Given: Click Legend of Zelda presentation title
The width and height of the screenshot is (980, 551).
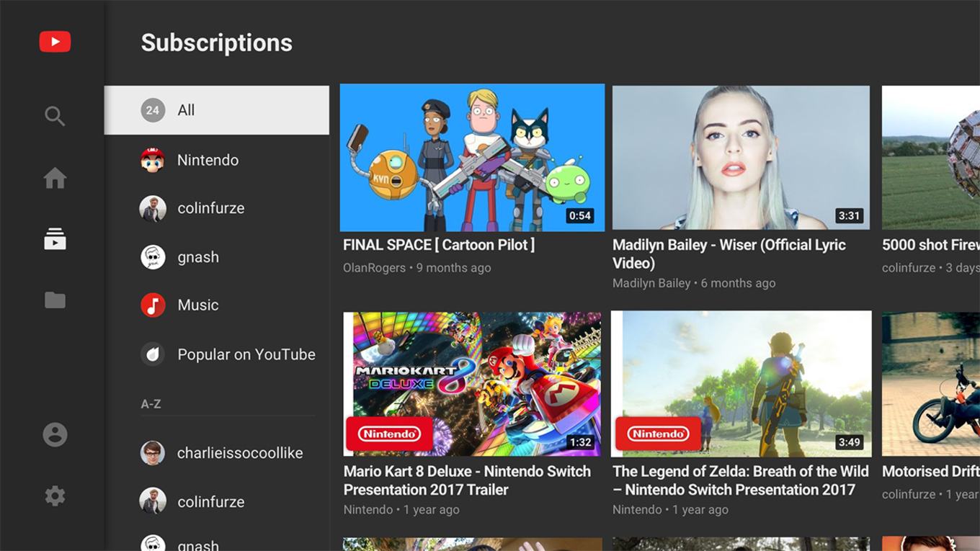Looking at the screenshot, I should pos(741,480).
